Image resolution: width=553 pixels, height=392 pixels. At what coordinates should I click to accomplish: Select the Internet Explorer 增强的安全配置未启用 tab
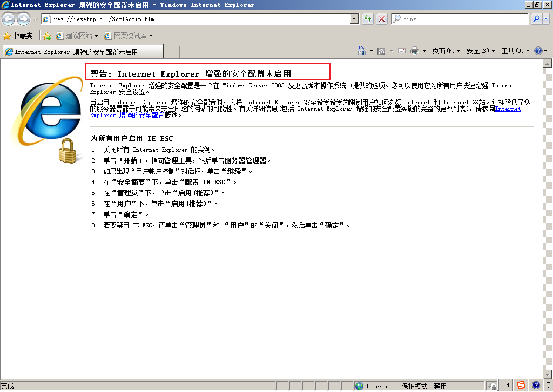(x=83, y=52)
